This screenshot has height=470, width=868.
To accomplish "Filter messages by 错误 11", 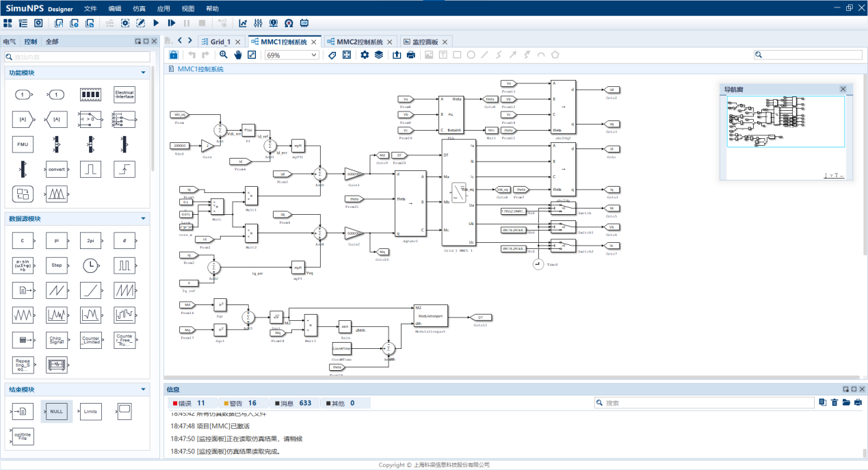I will [192, 403].
